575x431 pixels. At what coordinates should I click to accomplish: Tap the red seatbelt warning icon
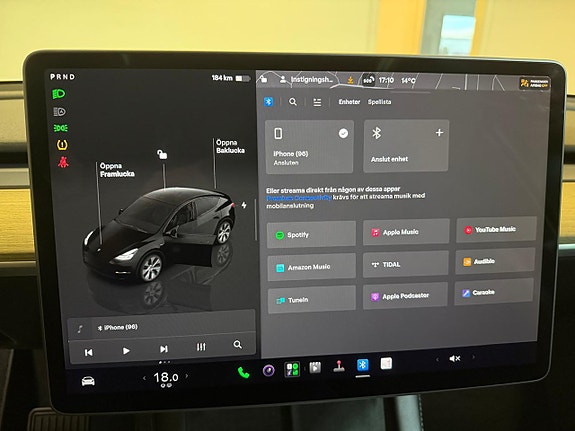63,162
